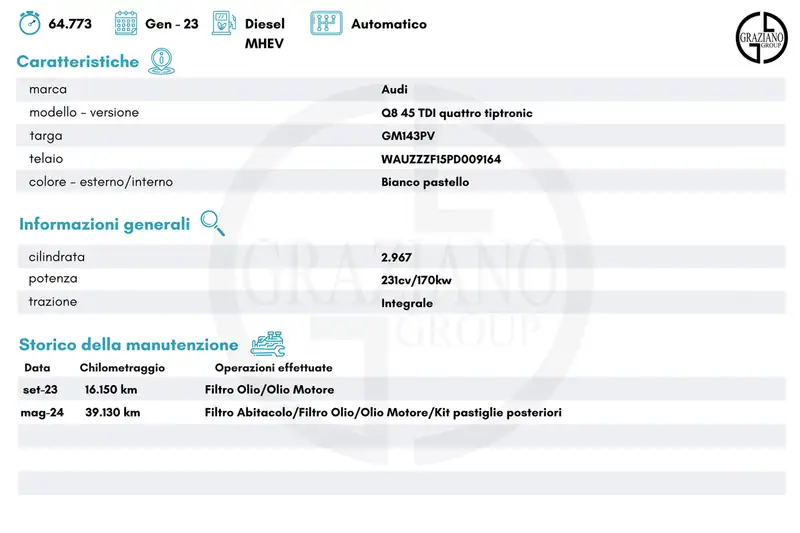
Task: Click the odometer mileage icon
Action: [30, 23]
